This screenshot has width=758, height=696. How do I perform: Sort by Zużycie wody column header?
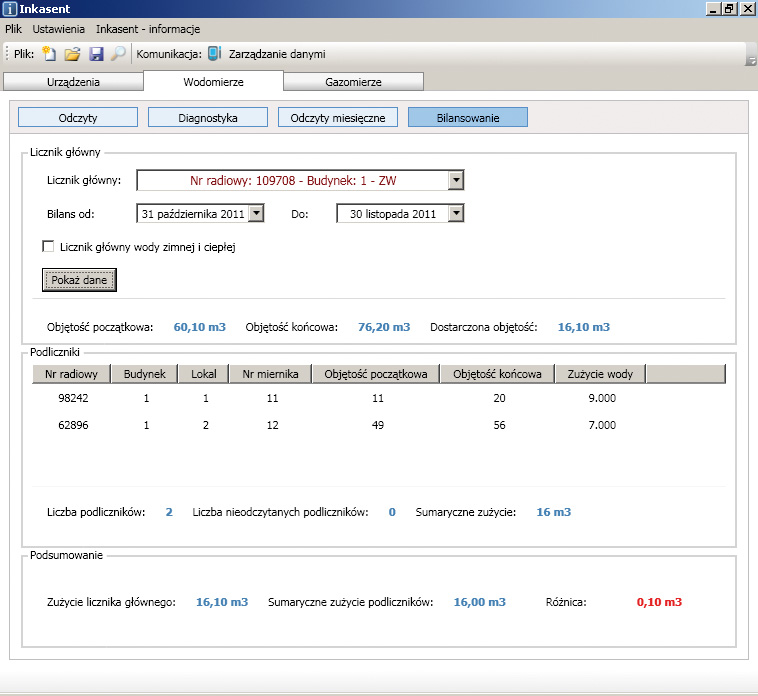click(599, 374)
